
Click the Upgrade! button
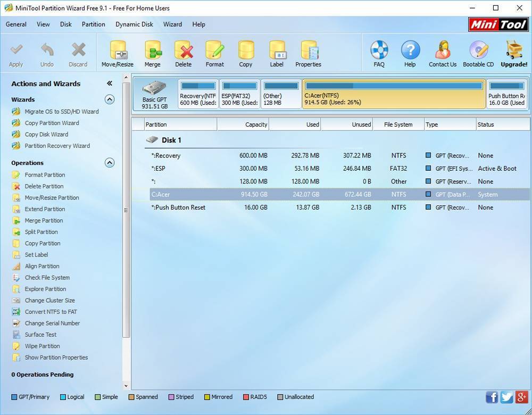513,54
